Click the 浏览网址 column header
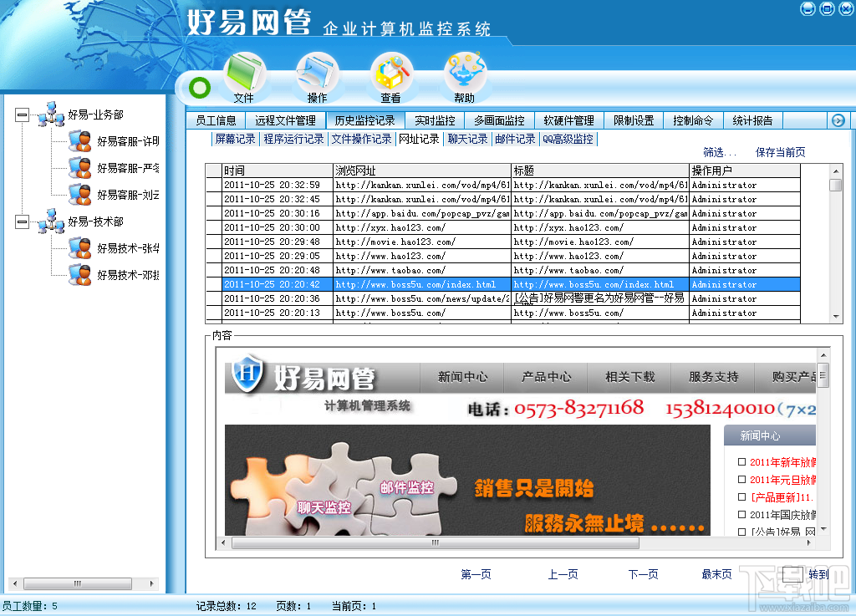 click(x=422, y=171)
